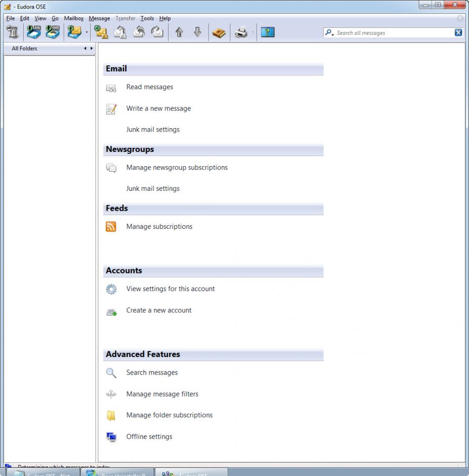Click the Help question mark icon
469x476 pixels.
click(268, 32)
